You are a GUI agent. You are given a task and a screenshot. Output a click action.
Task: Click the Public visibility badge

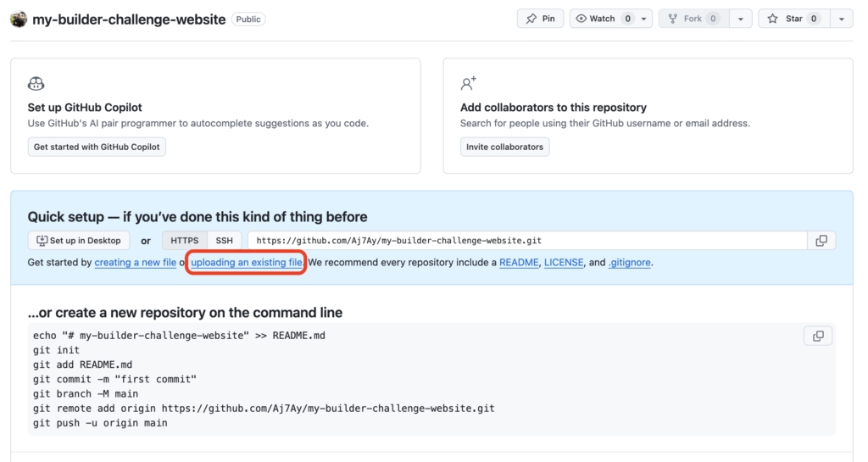pos(248,19)
